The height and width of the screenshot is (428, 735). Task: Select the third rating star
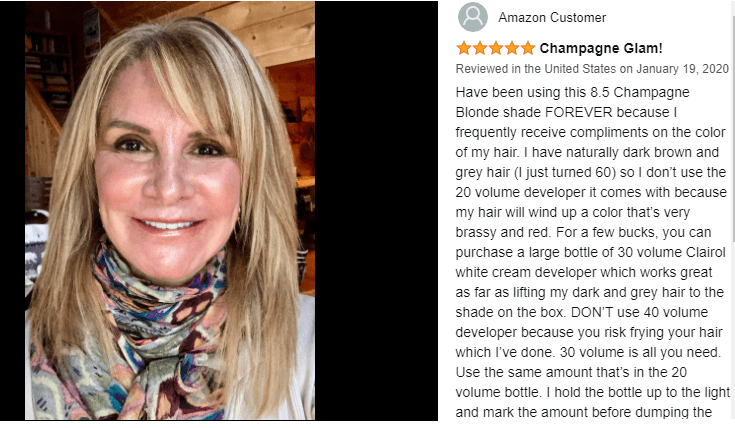496,48
